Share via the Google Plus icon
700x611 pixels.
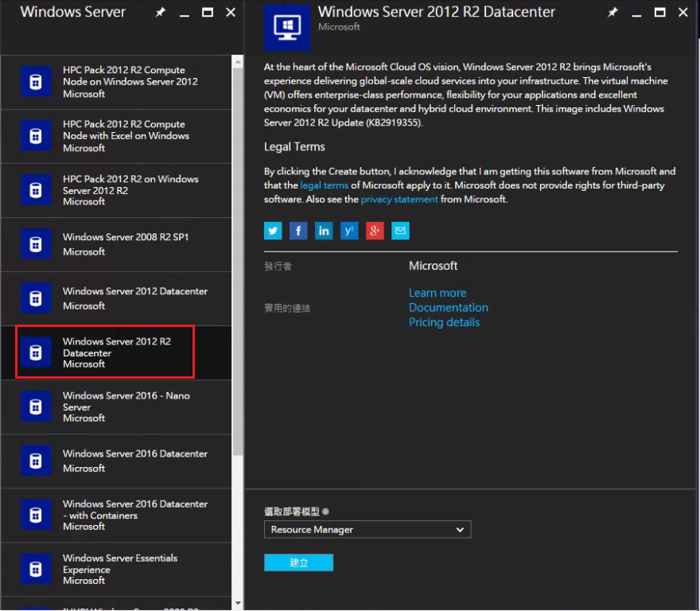click(375, 231)
